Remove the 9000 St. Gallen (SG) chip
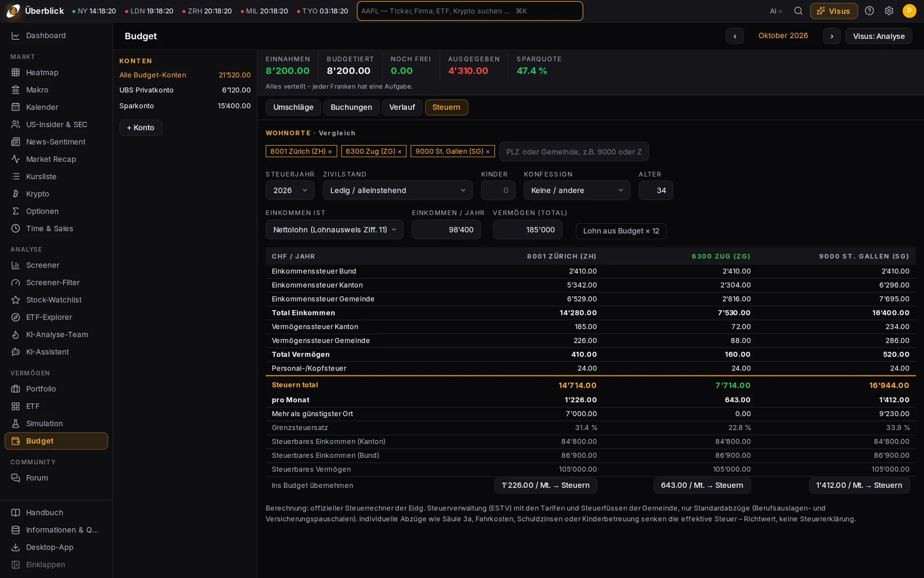The image size is (924, 578). [487, 152]
